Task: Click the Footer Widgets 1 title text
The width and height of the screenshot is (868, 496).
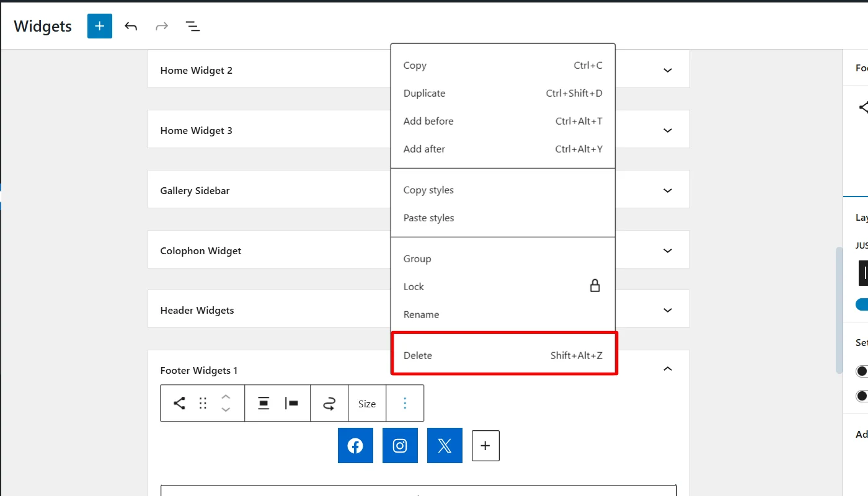Action: 199,370
